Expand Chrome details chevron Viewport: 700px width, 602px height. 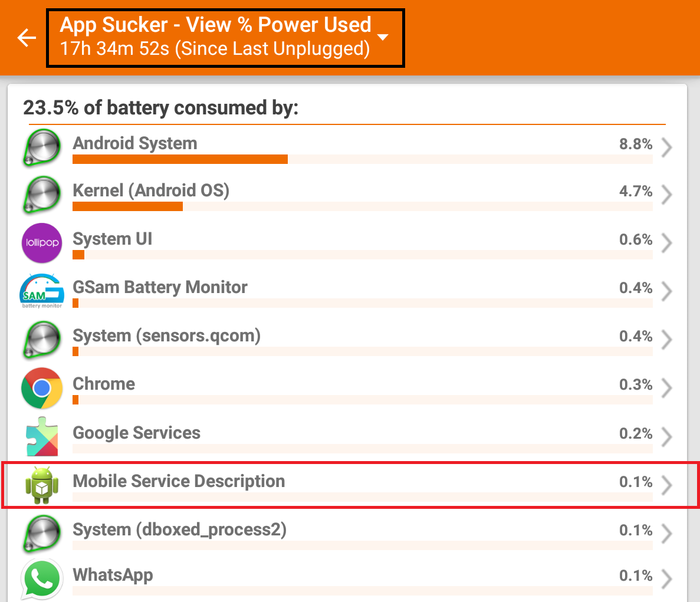[666, 388]
